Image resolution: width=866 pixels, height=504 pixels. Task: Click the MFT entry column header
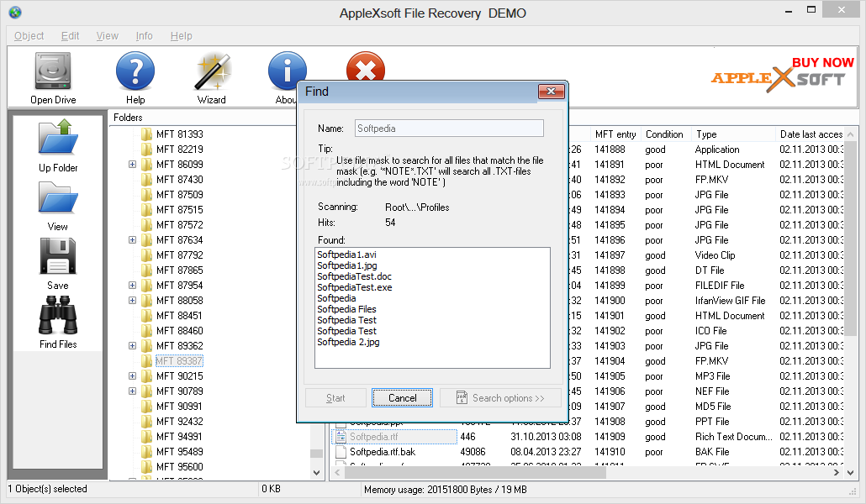pyautogui.click(x=615, y=134)
